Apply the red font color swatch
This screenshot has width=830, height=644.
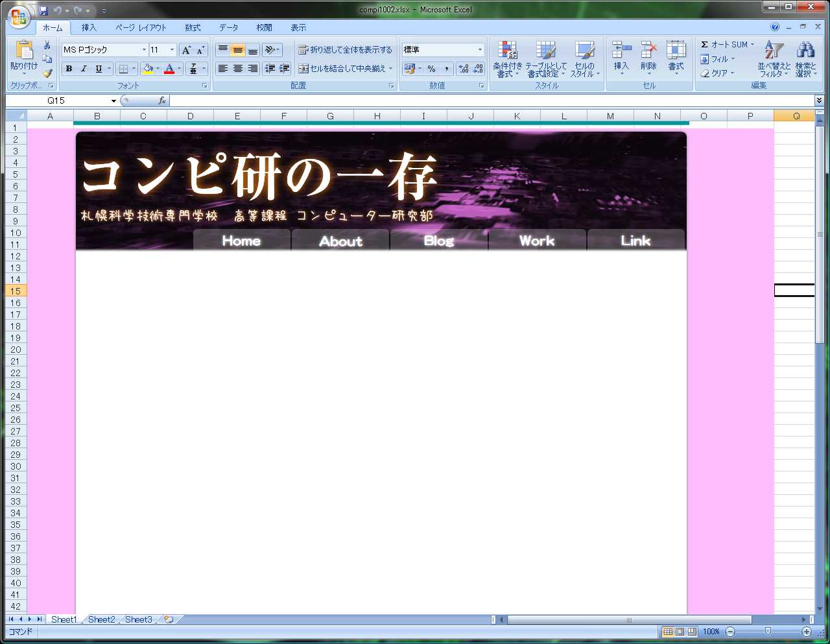[x=169, y=69]
